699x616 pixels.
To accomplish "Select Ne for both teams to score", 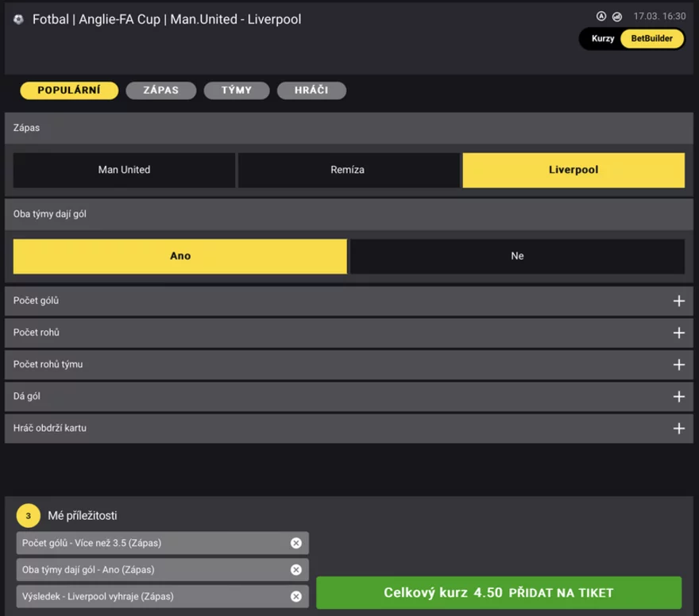I will click(517, 256).
